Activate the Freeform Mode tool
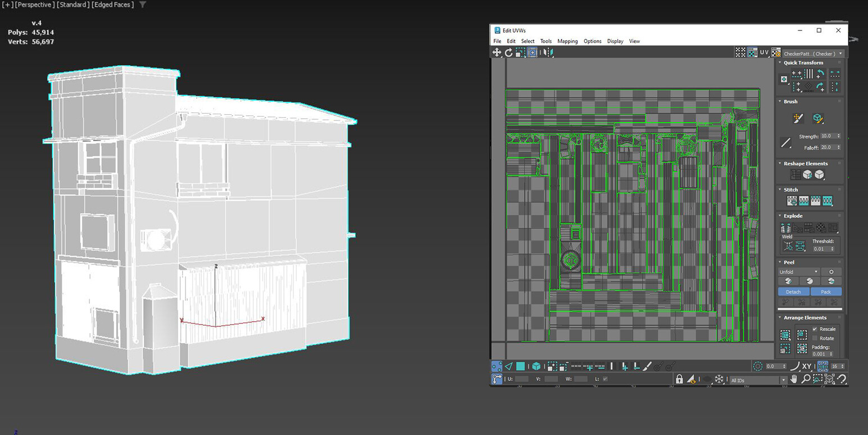 pos(531,52)
